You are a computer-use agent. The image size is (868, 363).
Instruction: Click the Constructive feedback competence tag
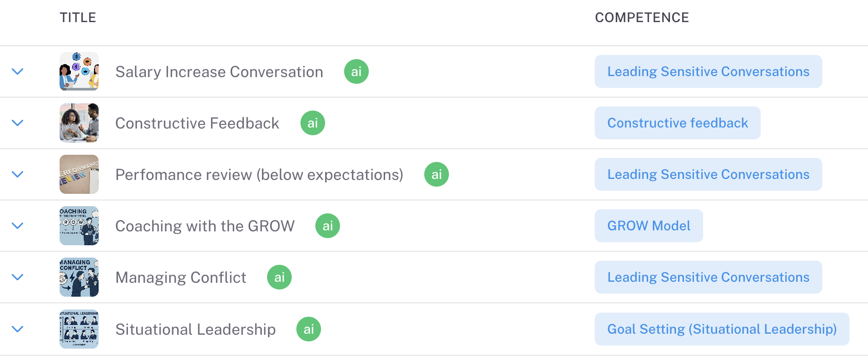coord(677,123)
